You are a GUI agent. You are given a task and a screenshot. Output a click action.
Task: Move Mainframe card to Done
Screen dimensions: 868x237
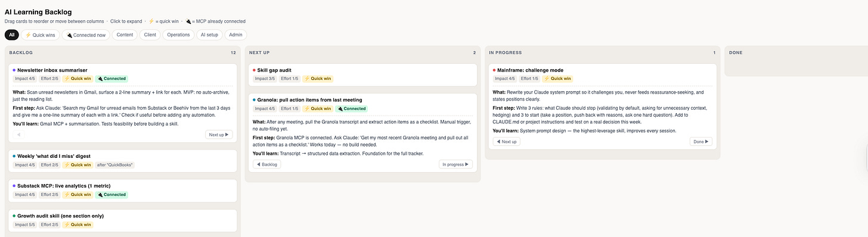(x=700, y=142)
